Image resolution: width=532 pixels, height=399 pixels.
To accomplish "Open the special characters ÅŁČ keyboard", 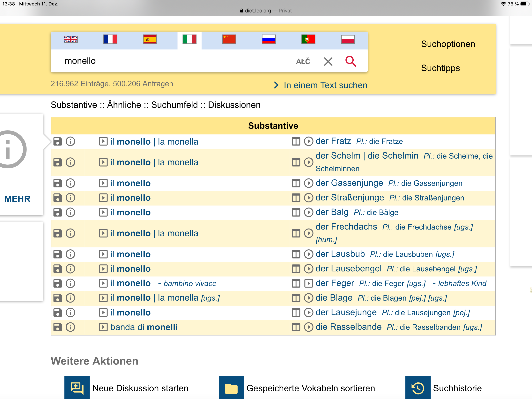I will (303, 61).
